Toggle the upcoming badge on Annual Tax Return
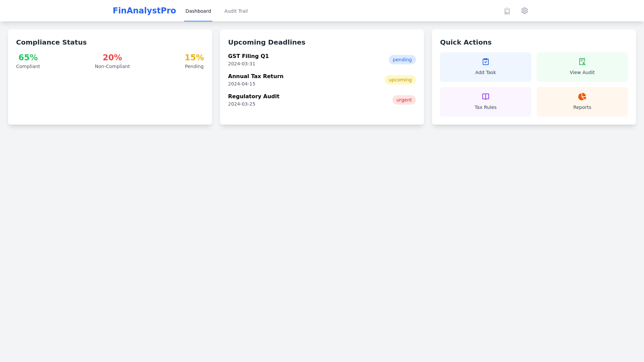The height and width of the screenshot is (362, 644). point(400,80)
